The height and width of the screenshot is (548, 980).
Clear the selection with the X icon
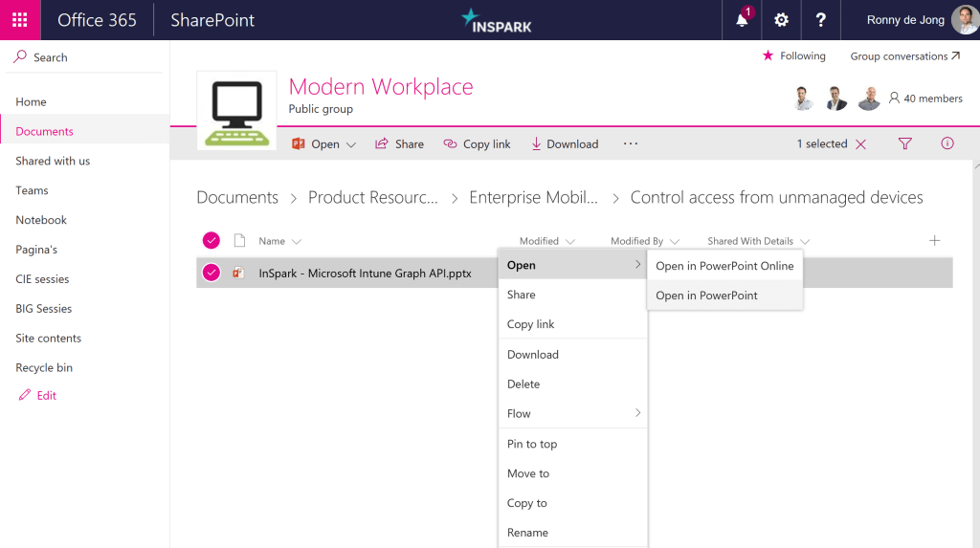pos(860,144)
